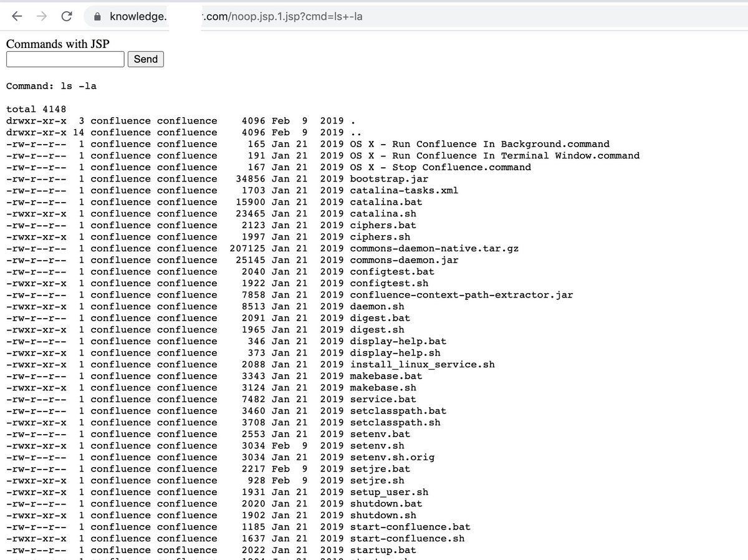
Task: Select the 15900 file size value
Action: (x=251, y=202)
